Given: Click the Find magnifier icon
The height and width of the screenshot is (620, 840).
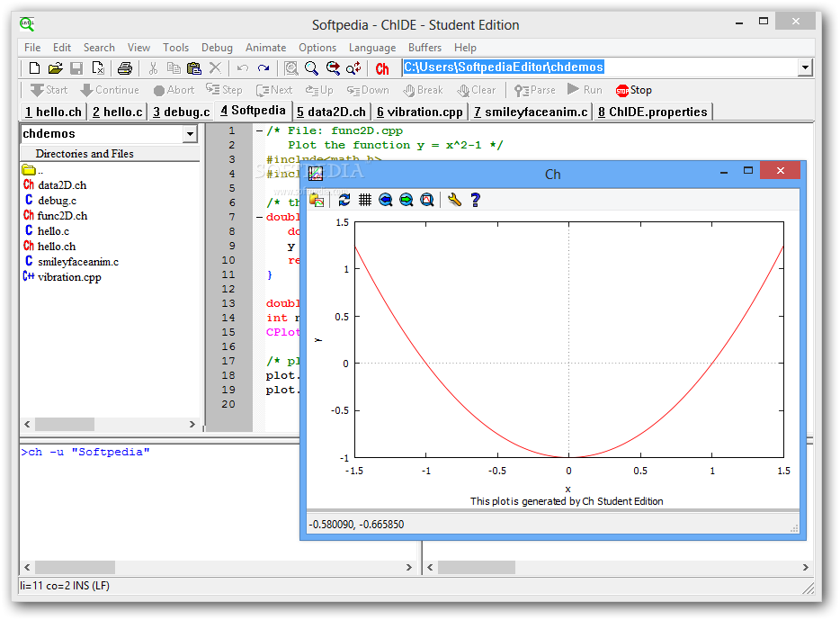Looking at the screenshot, I should pyautogui.click(x=311, y=68).
